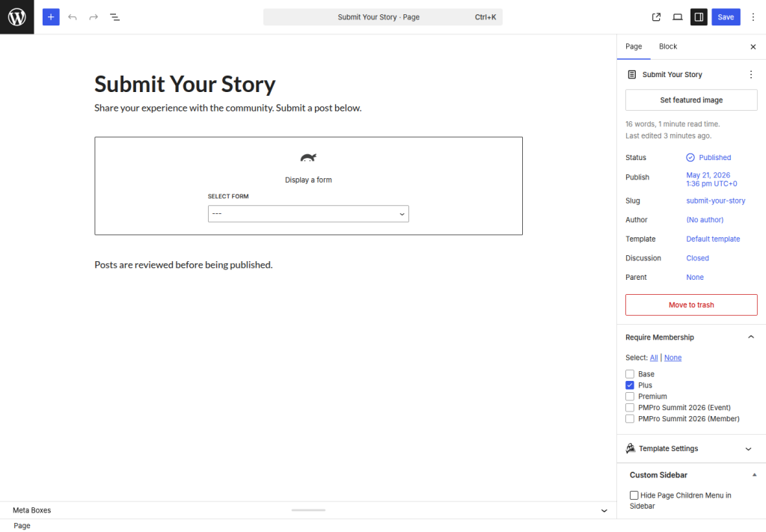Click paragraph Posts are reviewed before being published
The height and width of the screenshot is (532, 766).
pyautogui.click(x=183, y=265)
